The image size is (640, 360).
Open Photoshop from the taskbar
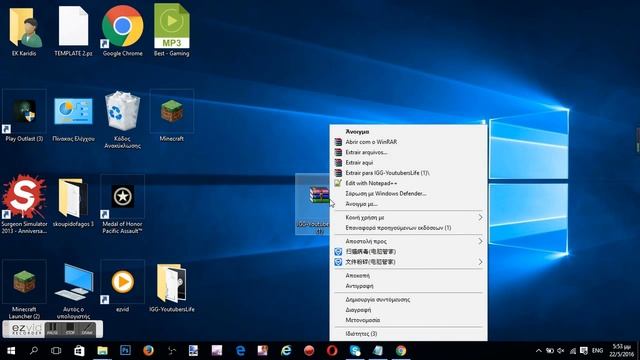pos(125,351)
